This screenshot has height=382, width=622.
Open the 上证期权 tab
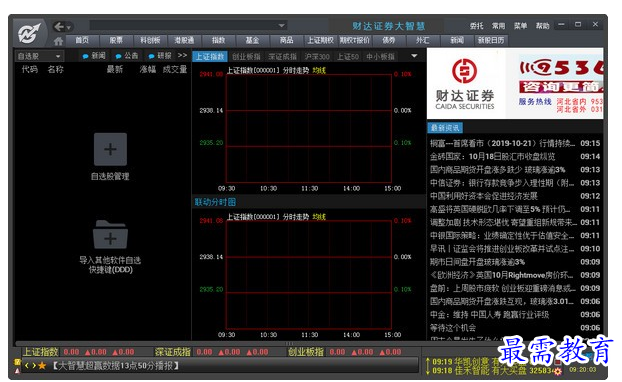tap(320, 40)
